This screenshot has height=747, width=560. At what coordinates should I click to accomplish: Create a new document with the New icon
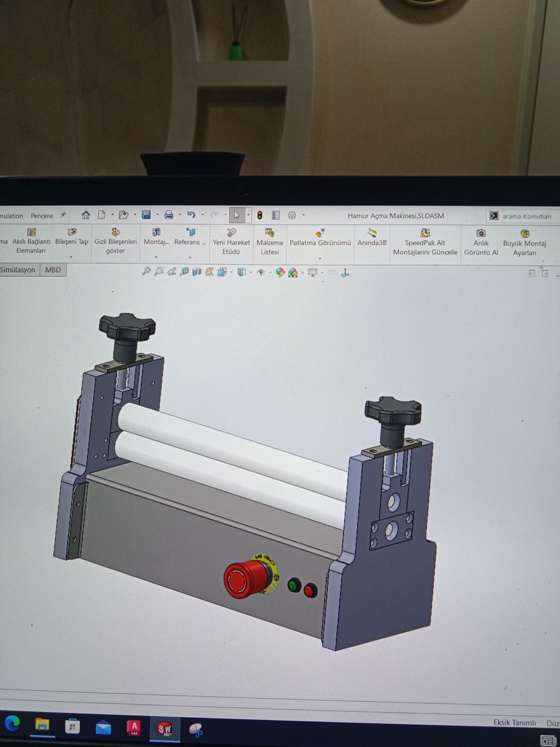point(102,215)
